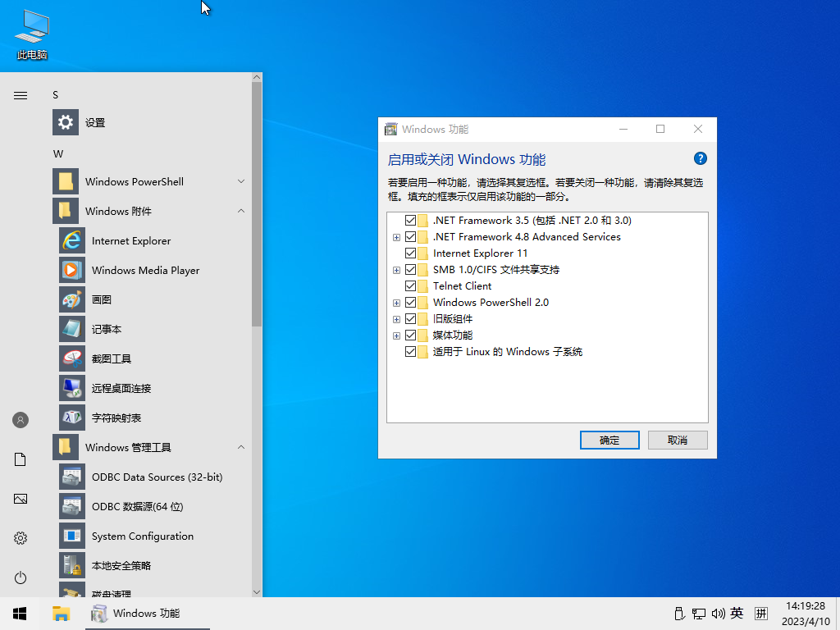Screen dimensions: 840x630
Task: Click the help question mark icon
Action: pos(701,158)
